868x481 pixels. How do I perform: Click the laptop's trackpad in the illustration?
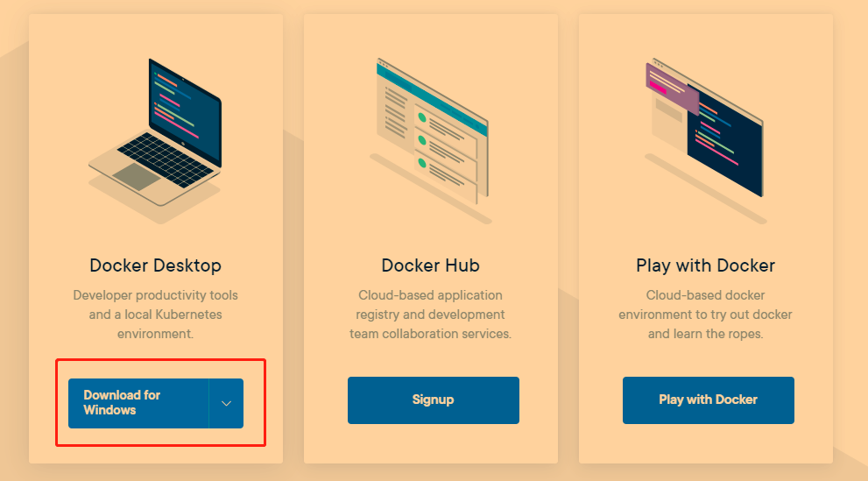[136, 176]
